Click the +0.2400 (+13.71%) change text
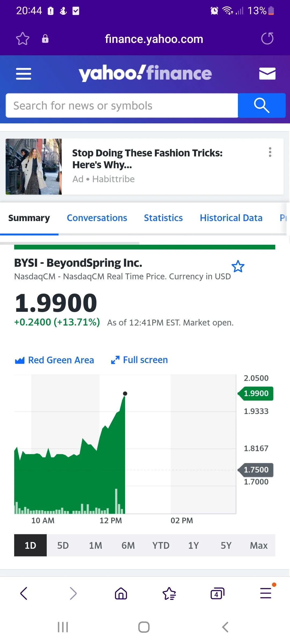The height and width of the screenshot is (644, 290). (57, 322)
